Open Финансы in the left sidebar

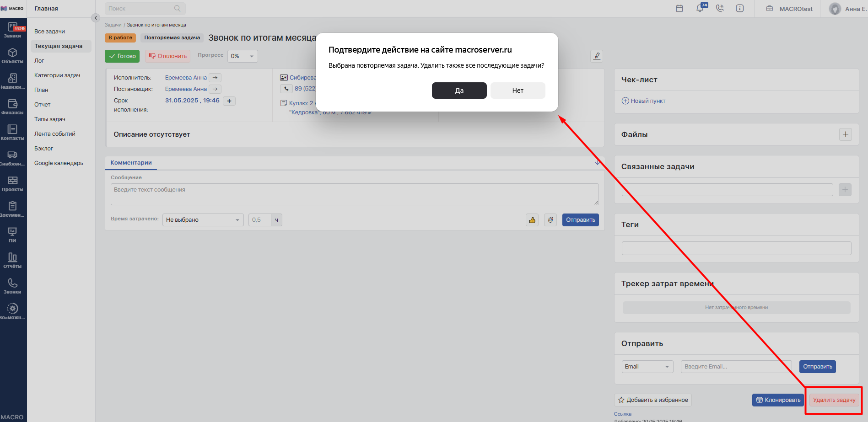click(x=12, y=107)
